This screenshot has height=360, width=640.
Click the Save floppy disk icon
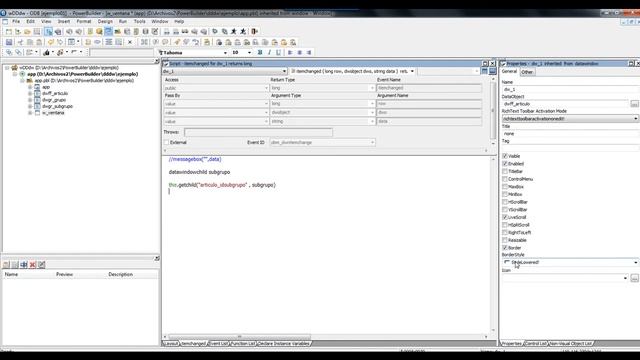coord(9,42)
